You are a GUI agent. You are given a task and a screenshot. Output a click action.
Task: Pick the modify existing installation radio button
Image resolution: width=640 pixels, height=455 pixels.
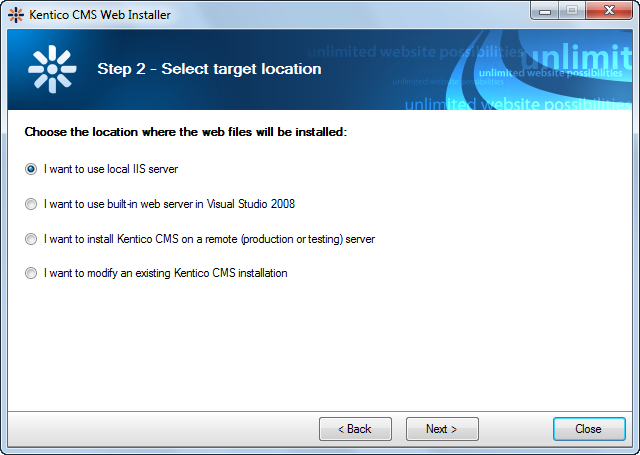tap(31, 273)
